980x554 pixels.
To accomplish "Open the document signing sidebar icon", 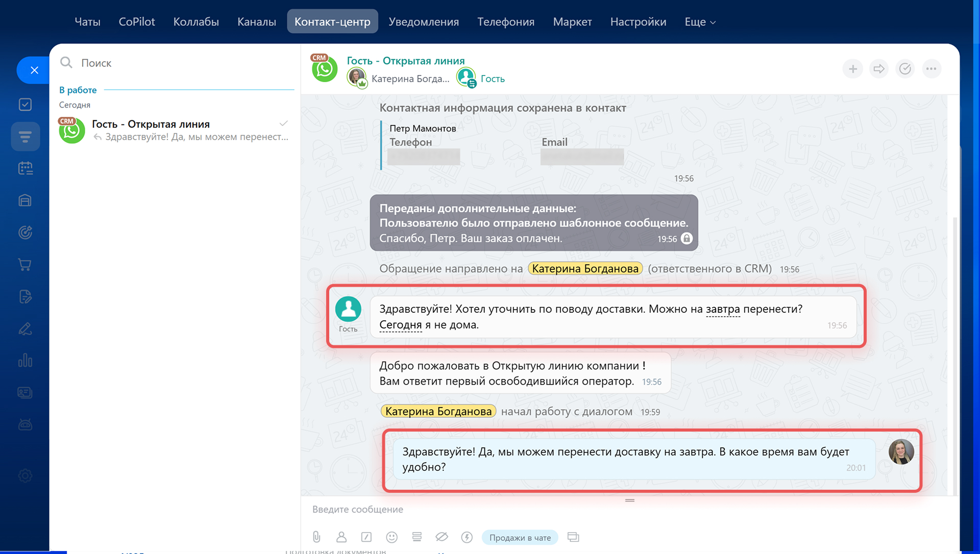I will click(x=25, y=296).
